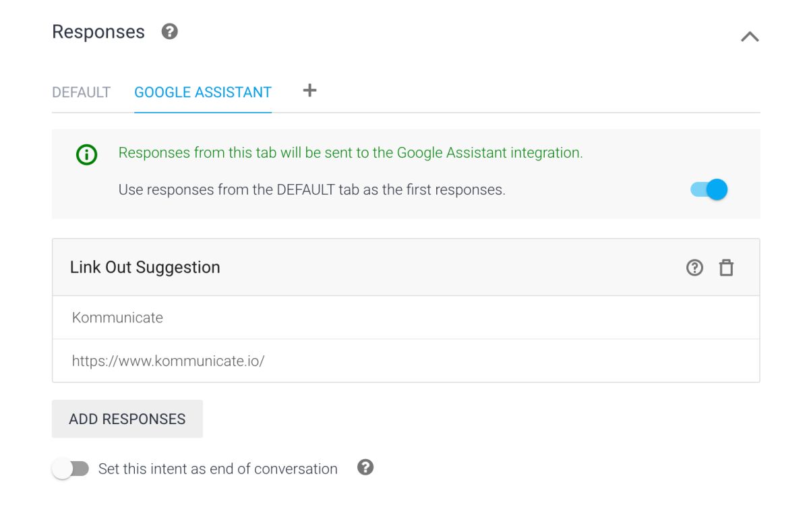Switch to the DEFAULT tab
The image size is (809, 532).
pyautogui.click(x=81, y=92)
